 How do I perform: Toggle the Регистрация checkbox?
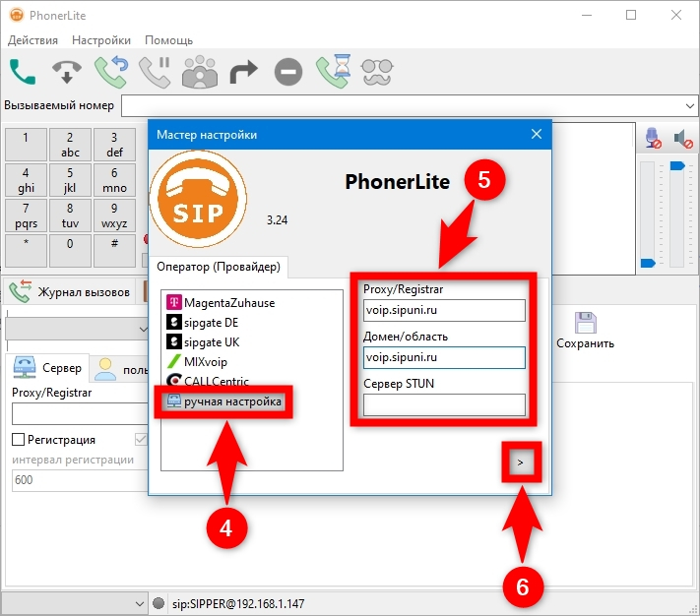tap(18, 440)
